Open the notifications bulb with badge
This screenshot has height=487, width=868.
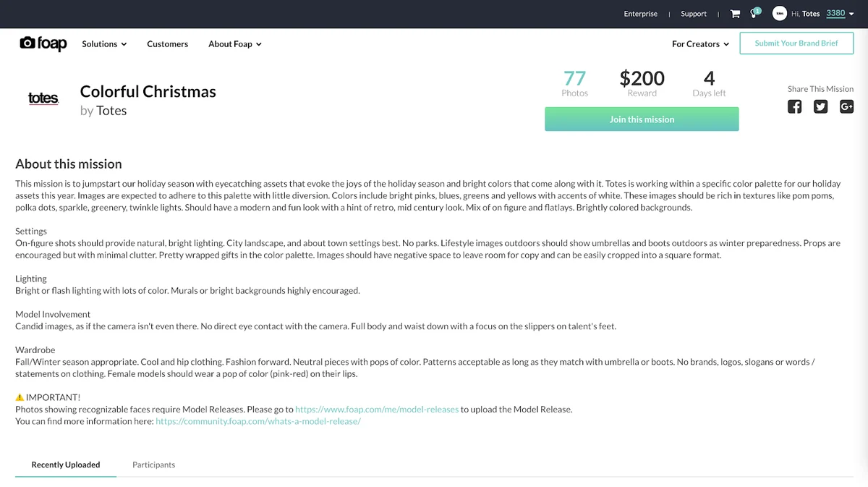point(755,13)
